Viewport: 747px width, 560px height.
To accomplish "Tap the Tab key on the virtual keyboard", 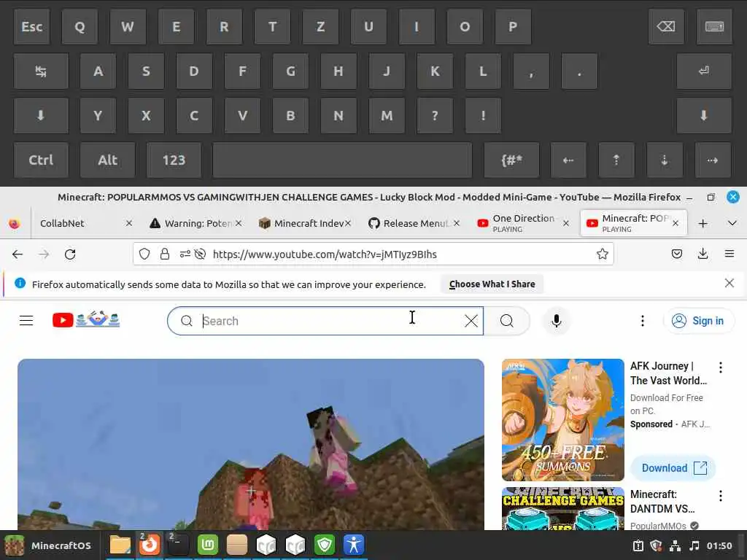I will pos(41,71).
